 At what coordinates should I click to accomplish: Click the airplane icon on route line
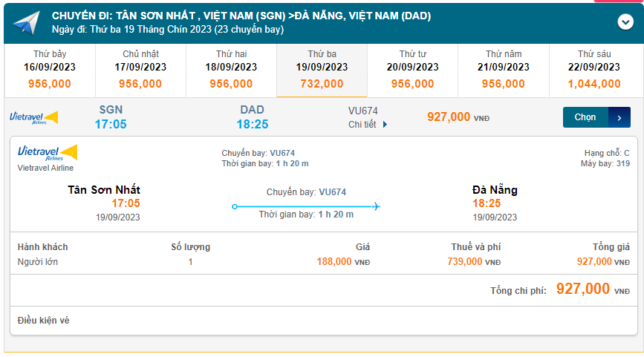(x=375, y=206)
